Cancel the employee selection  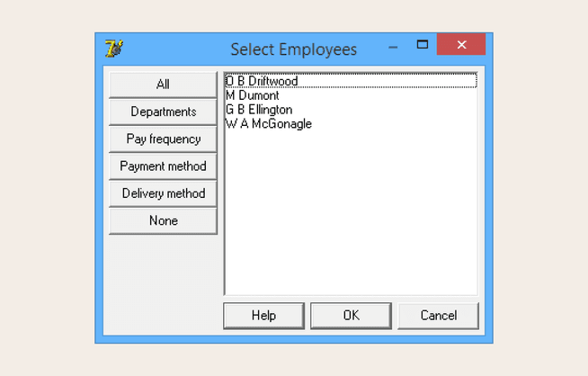(438, 316)
